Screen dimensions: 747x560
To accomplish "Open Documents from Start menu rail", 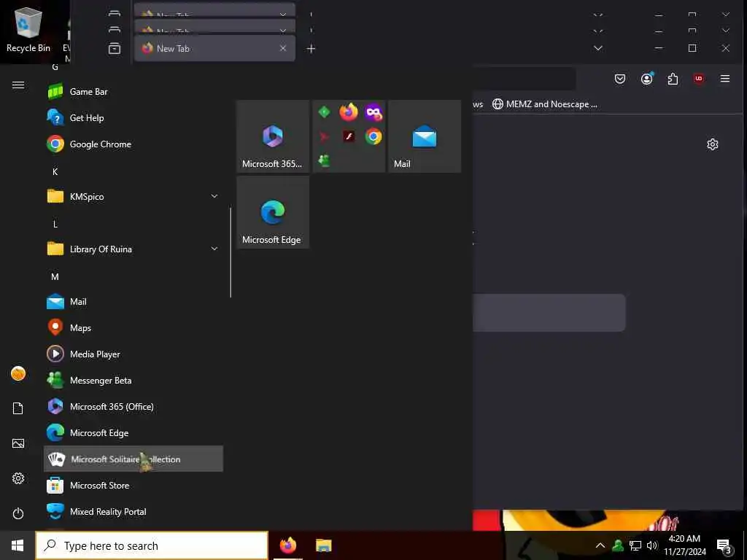I will coord(18,408).
